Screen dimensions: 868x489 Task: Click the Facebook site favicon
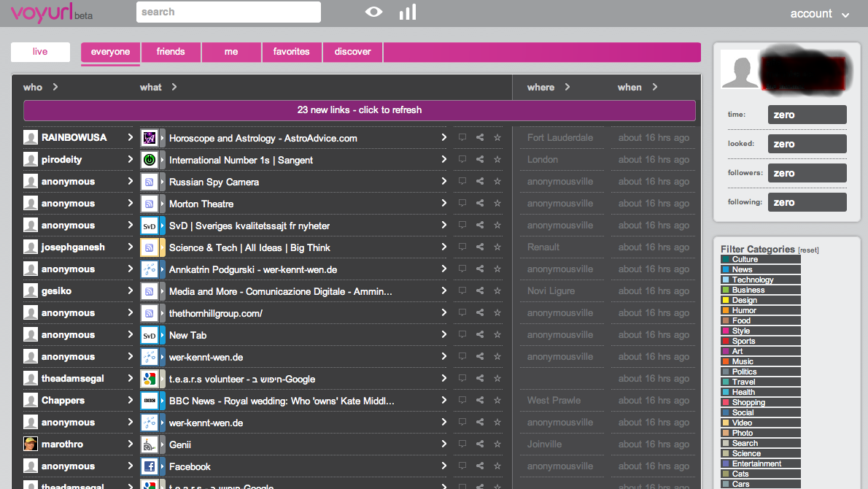[149, 466]
